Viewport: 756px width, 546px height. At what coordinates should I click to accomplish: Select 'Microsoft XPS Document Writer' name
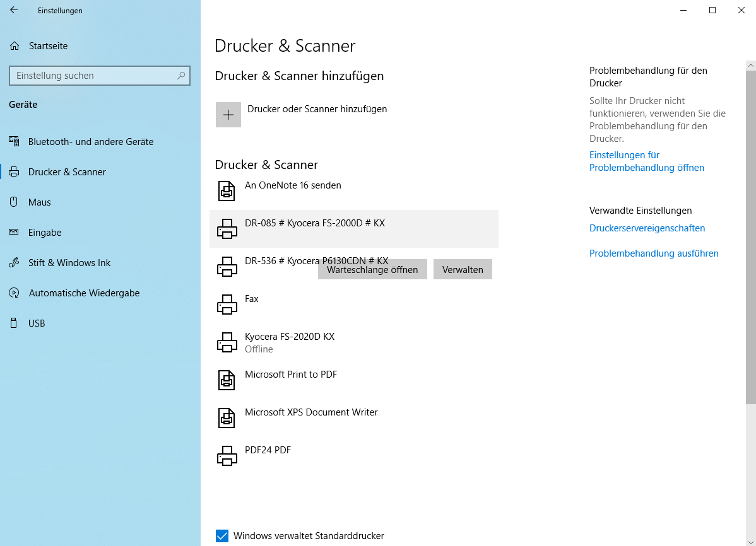tap(311, 412)
